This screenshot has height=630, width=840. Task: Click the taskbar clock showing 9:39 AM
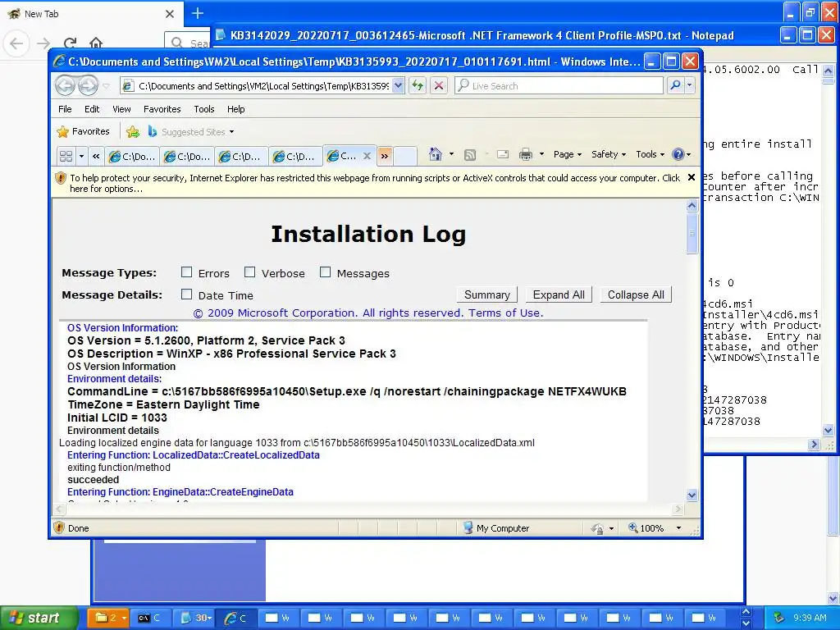point(810,618)
